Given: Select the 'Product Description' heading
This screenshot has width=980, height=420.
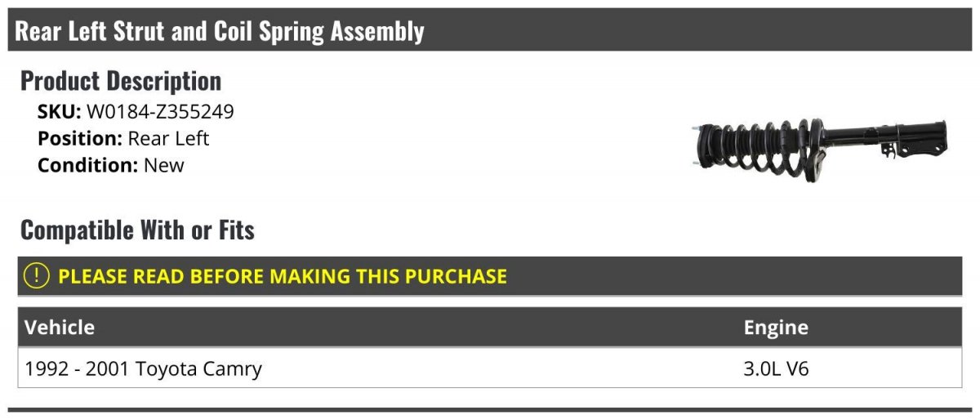Looking at the screenshot, I should [121, 81].
